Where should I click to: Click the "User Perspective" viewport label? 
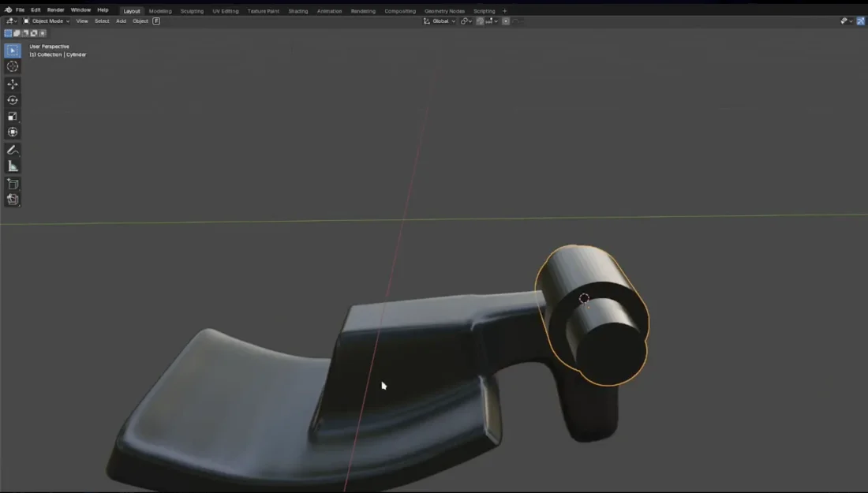click(x=49, y=47)
